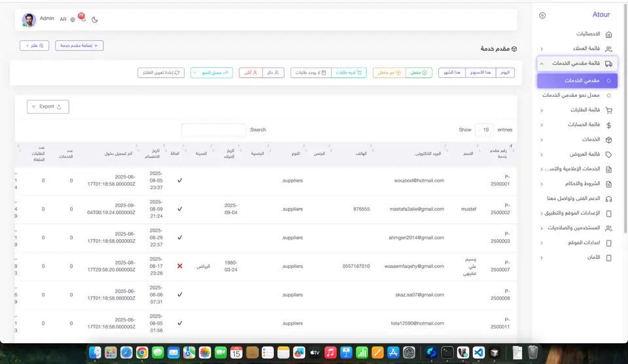Image resolution: width=628 pixels, height=364 pixels.
Task: Open Terminal in the dock
Action: click(x=447, y=352)
